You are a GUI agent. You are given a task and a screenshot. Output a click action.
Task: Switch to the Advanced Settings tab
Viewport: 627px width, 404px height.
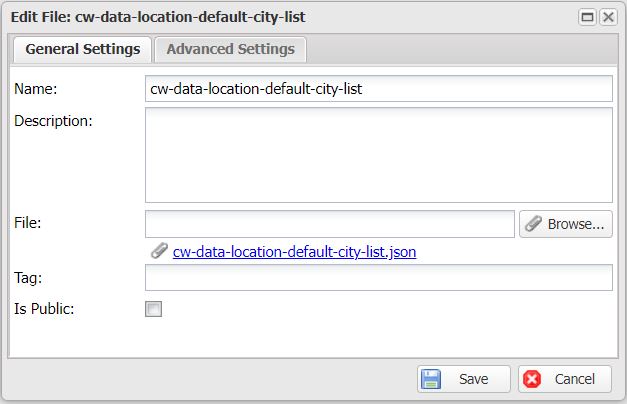230,49
